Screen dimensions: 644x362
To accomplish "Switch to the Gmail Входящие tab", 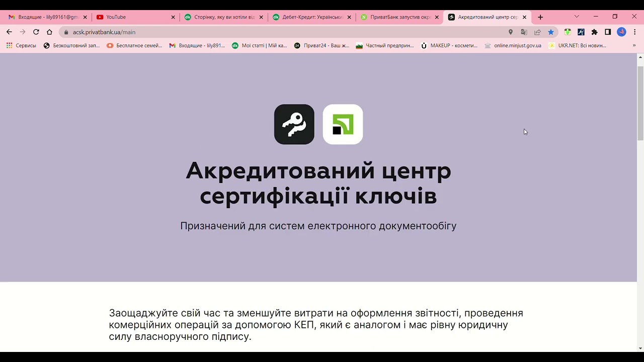I will click(x=48, y=17).
